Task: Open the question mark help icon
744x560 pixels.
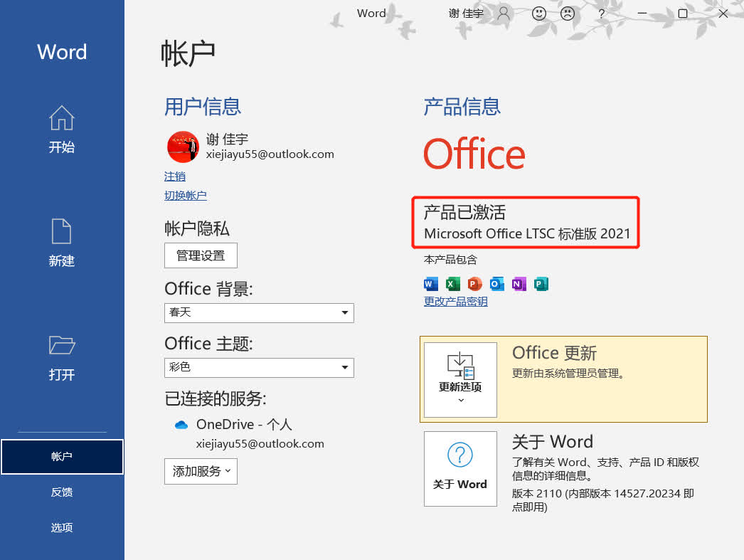Action: point(601,14)
